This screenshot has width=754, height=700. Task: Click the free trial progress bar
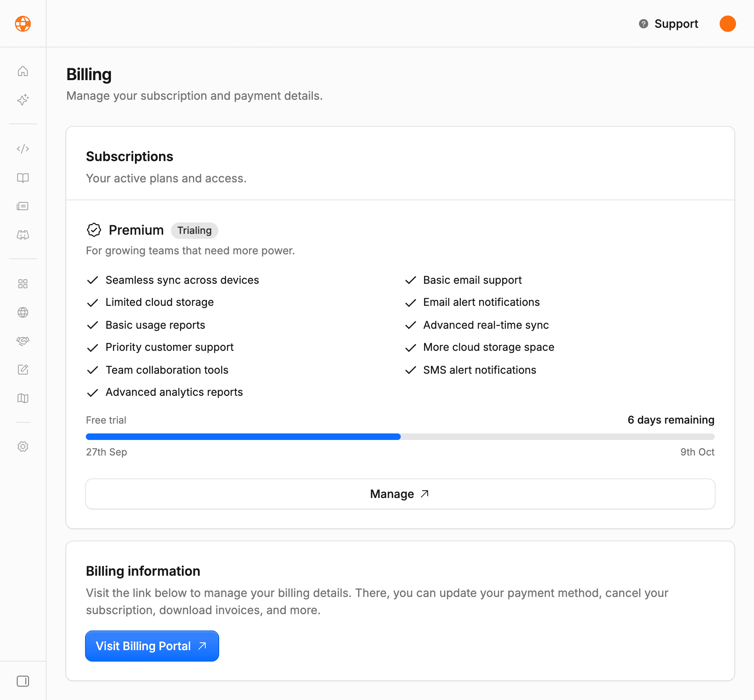(x=400, y=437)
